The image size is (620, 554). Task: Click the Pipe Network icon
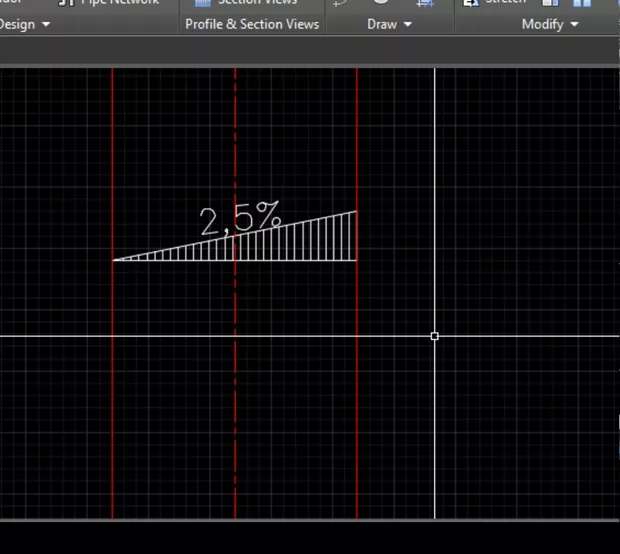pos(66,3)
